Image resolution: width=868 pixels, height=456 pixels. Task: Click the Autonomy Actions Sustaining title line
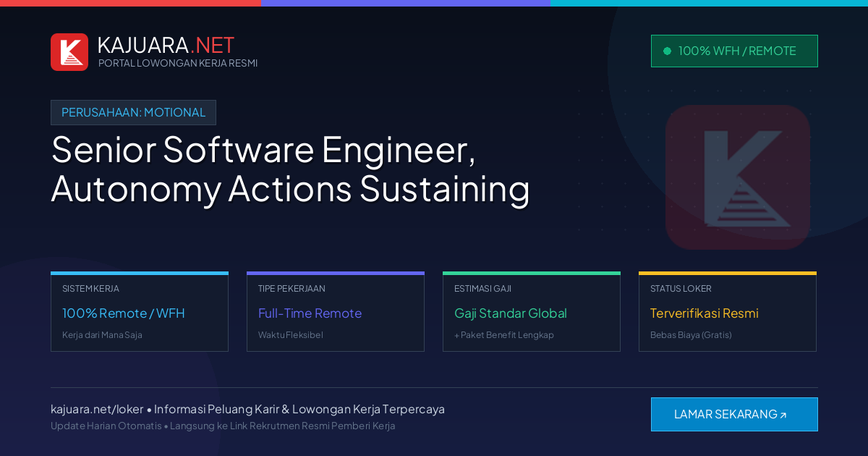point(290,189)
